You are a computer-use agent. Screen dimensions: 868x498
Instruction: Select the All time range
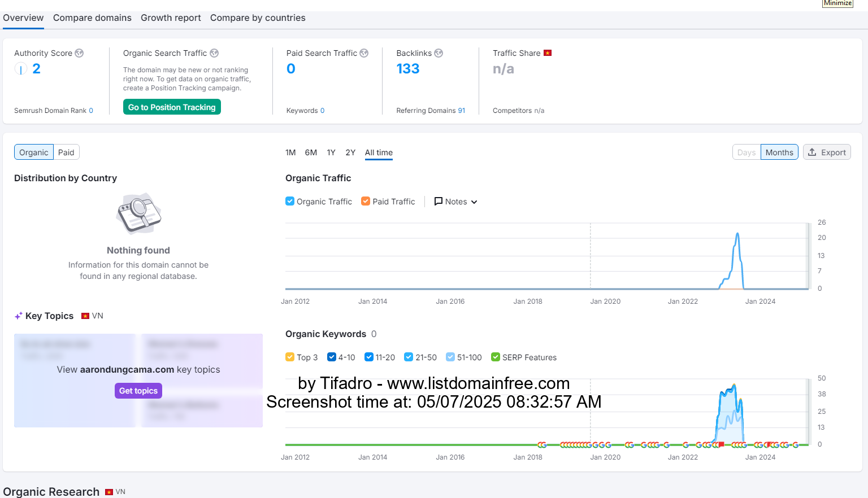click(379, 152)
